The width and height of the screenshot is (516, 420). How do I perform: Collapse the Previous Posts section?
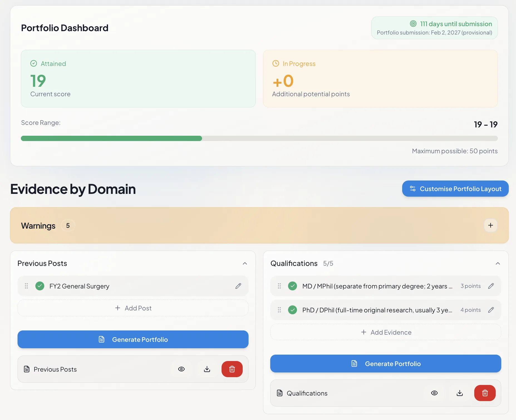245,263
